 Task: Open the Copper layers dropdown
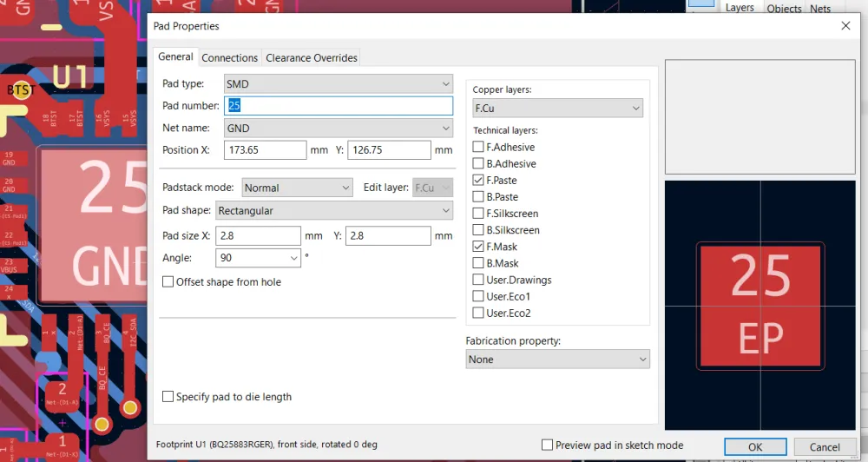[557, 109]
